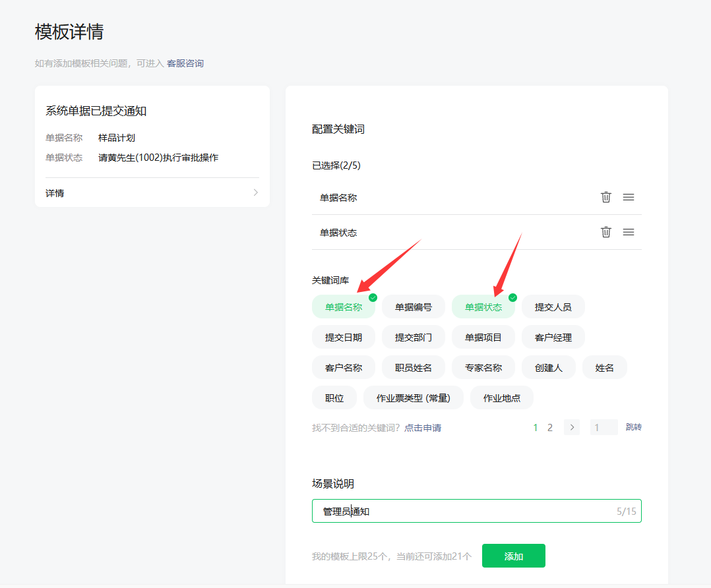Click the green 添加 button

[x=513, y=556]
